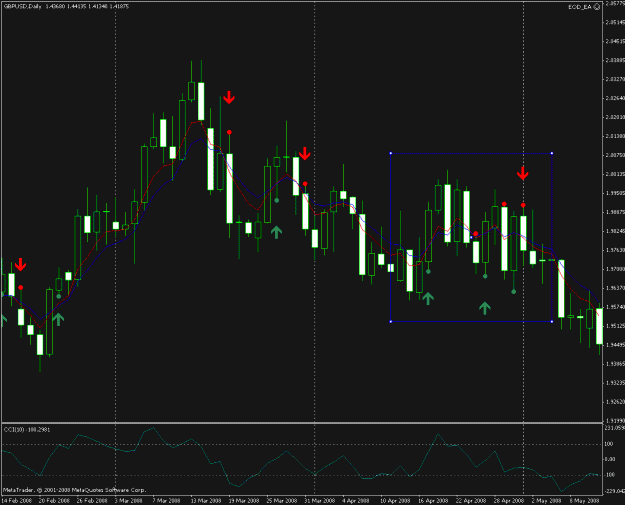Viewport: 625px width, 505px height.
Task: Click the 25 Mar 2008 date label
Action: [282, 500]
